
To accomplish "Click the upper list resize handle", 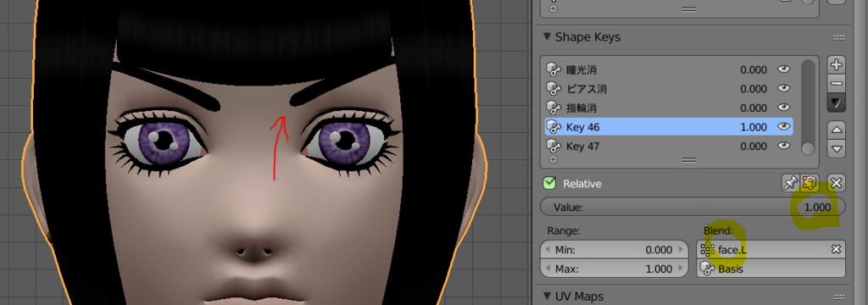I will point(688,8).
